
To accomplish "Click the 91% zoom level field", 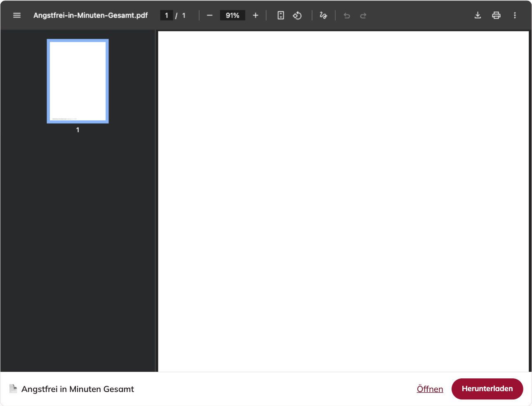I will [233, 15].
